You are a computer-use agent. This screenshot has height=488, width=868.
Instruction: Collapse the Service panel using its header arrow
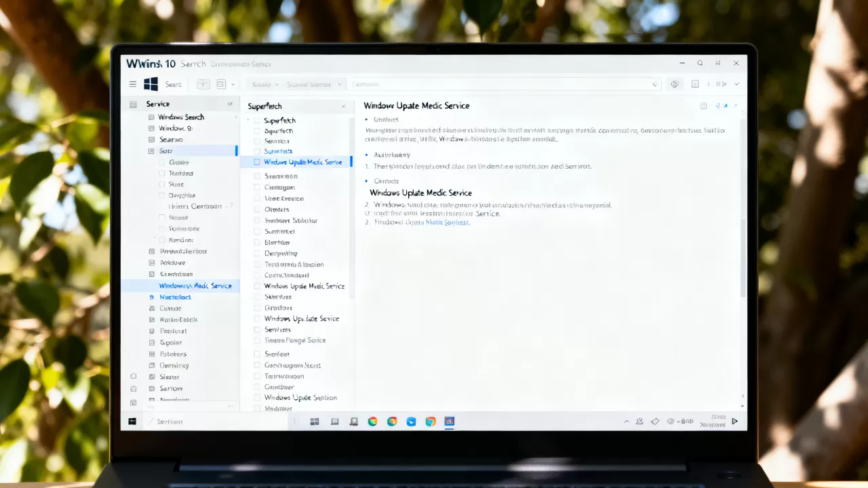pyautogui.click(x=230, y=104)
